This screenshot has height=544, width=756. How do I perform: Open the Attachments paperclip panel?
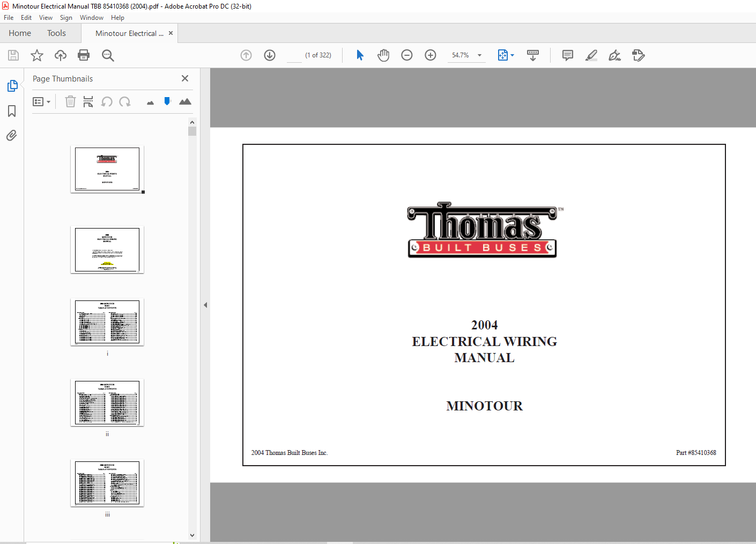tap(12, 135)
